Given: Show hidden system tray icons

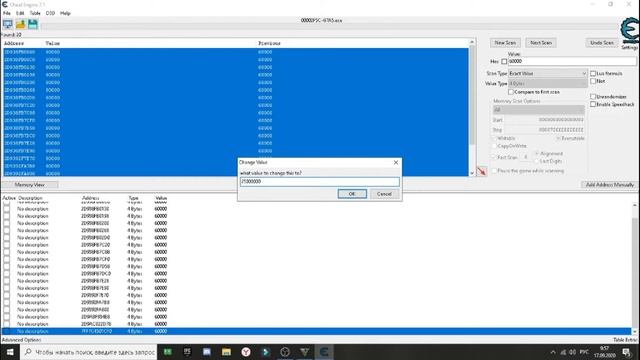Looking at the screenshot, I should 553,352.
